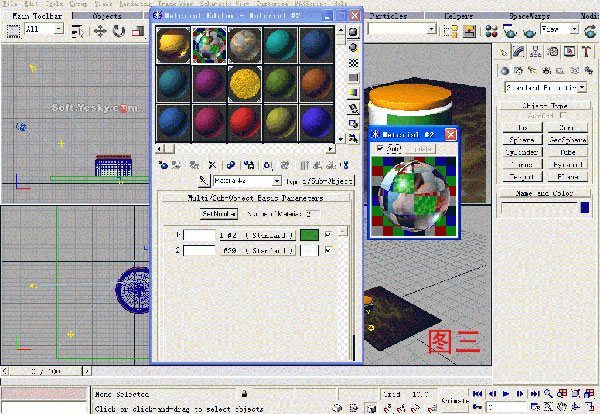The width and height of the screenshot is (600, 414).
Task: Click Quick Render teapot icon
Action: 530,31
